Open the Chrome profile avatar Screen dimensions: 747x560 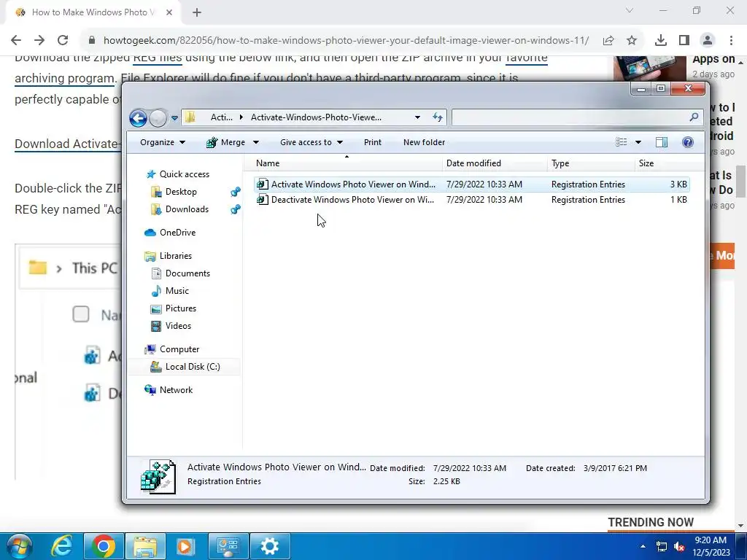(x=708, y=41)
